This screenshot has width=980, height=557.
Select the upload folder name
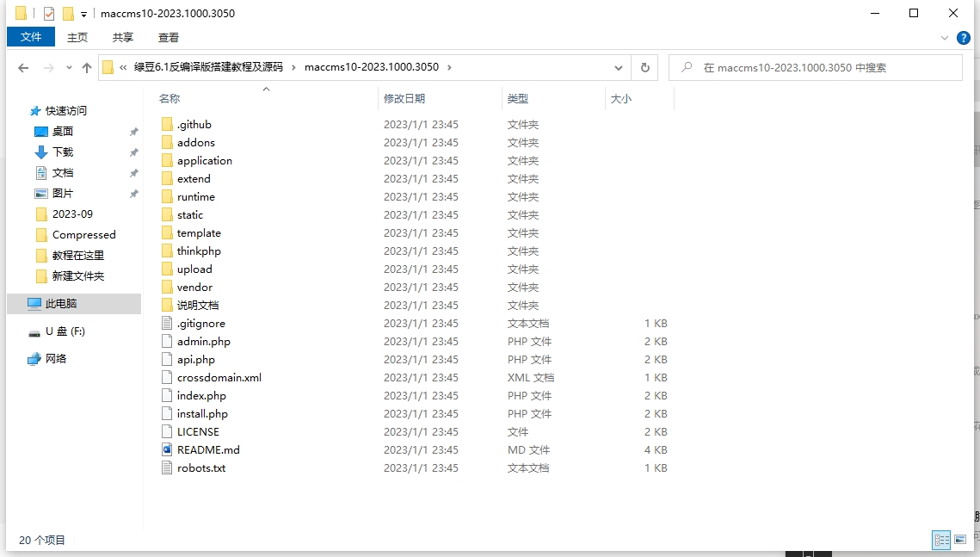(194, 269)
